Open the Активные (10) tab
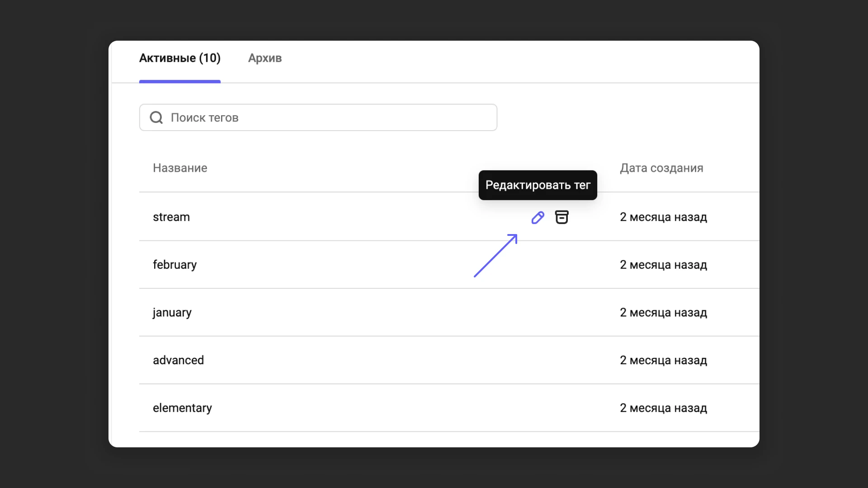The width and height of the screenshot is (868, 488). pos(179,58)
